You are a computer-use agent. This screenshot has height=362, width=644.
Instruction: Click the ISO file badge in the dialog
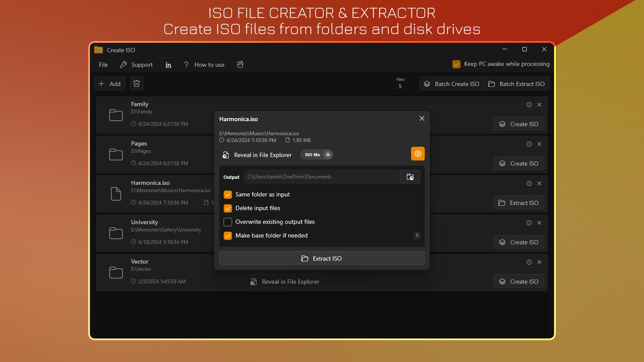tap(316, 155)
